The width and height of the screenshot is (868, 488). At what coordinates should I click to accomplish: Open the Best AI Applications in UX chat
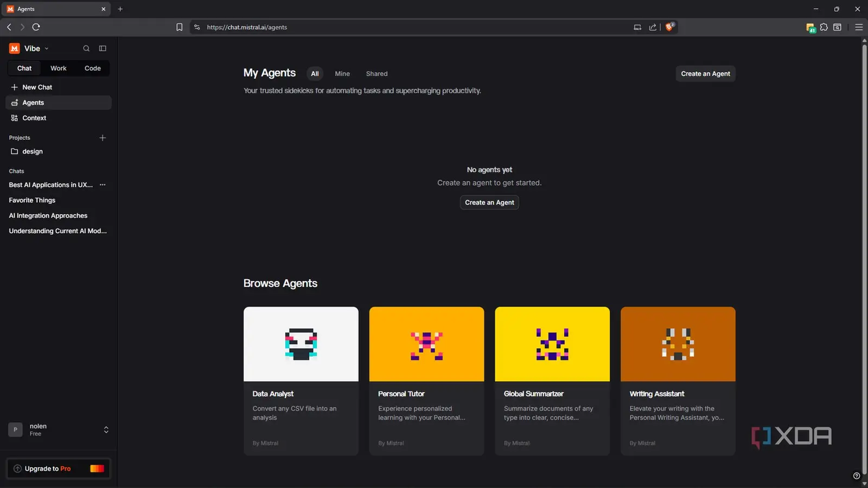(x=50, y=185)
